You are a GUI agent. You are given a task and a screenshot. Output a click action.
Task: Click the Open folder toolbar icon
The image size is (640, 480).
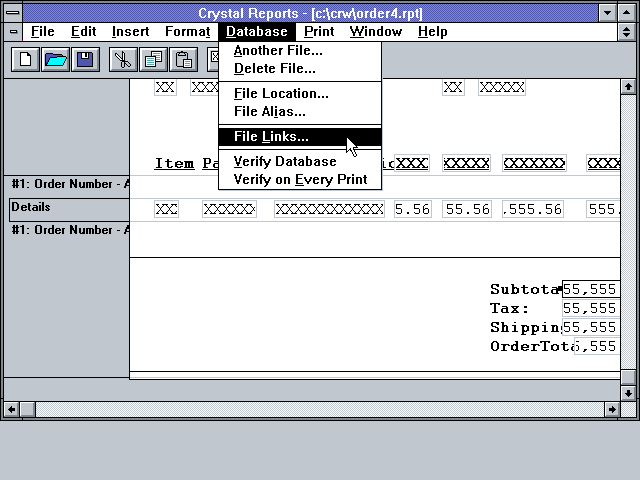(56, 60)
